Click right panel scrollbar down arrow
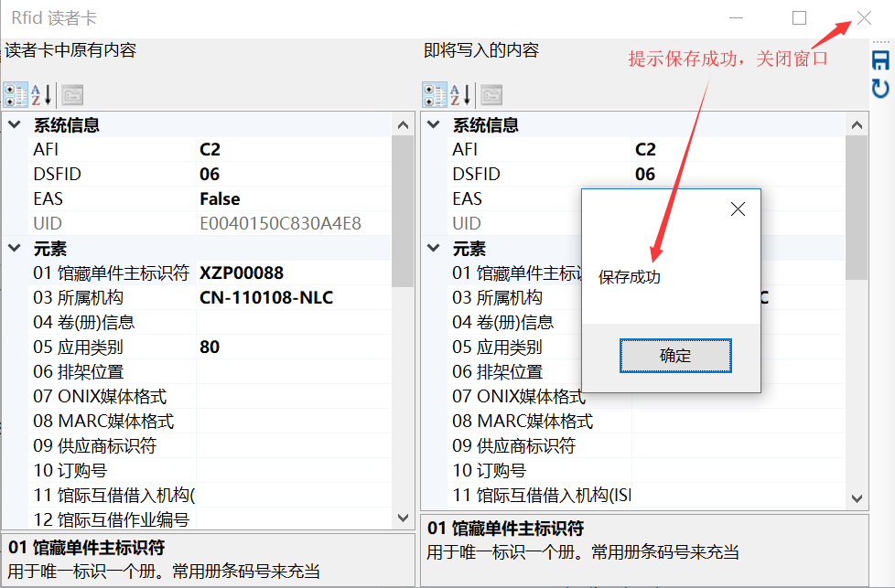The height and width of the screenshot is (588, 895). pyautogui.click(x=857, y=498)
